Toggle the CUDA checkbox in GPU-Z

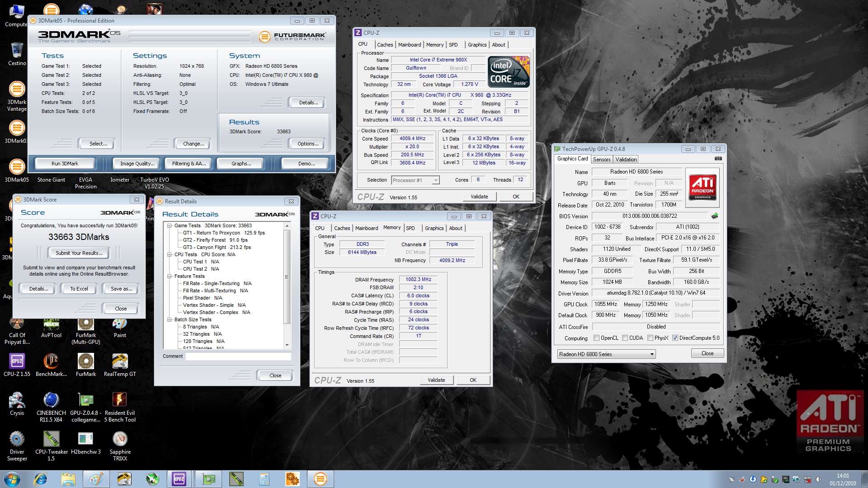(x=625, y=338)
